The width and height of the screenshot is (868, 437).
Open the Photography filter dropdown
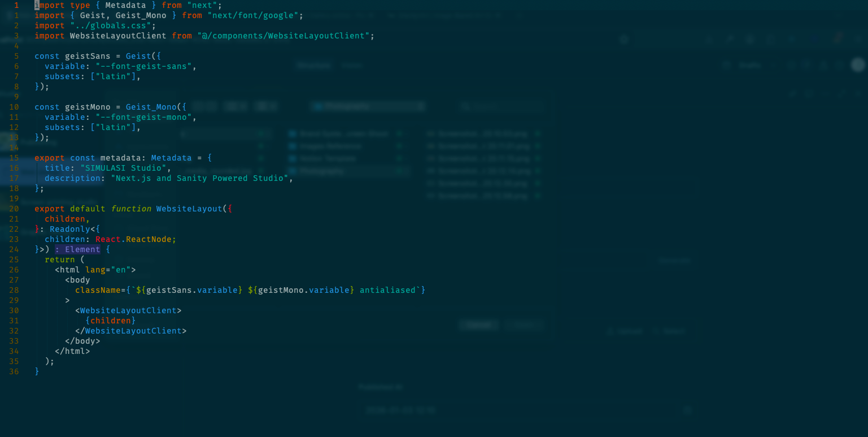point(367,106)
